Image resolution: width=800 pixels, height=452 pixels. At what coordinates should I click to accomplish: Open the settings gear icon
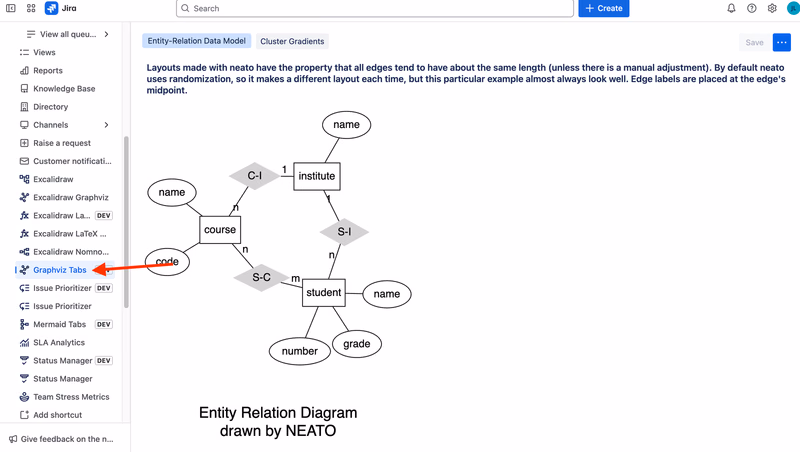pyautogui.click(x=772, y=8)
